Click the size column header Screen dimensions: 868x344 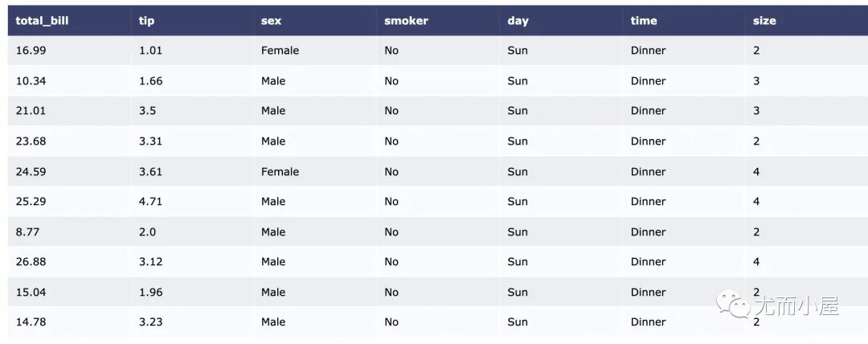764,21
